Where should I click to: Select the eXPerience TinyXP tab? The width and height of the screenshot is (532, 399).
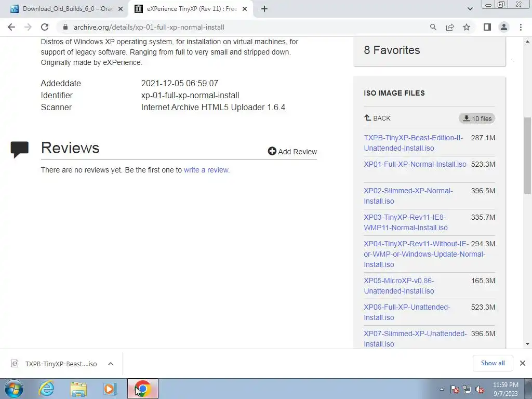click(191, 9)
